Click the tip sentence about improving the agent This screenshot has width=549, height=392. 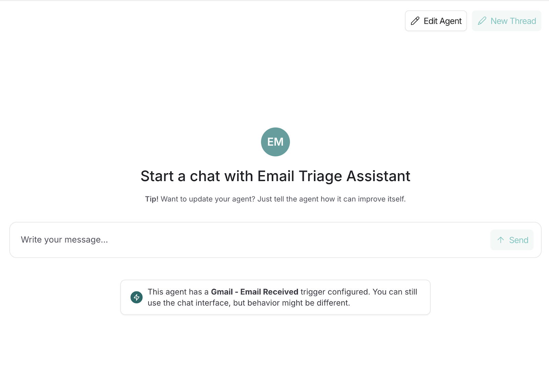tap(283, 199)
